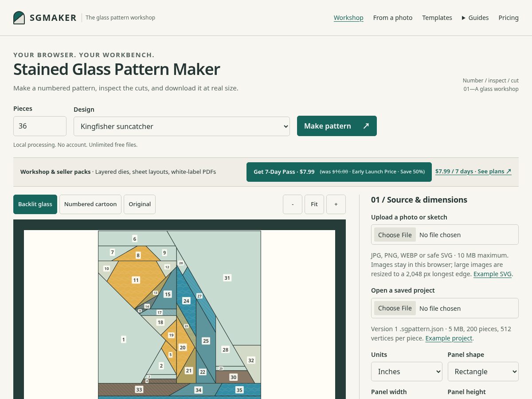Click the 01 / Source & dimensions heading
532x399 pixels.
click(419, 200)
